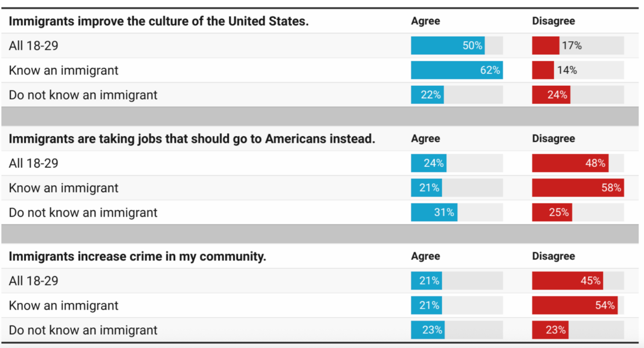This screenshot has height=348, width=644.
Task: Click the 50% blue agree bar
Action: pos(448,45)
